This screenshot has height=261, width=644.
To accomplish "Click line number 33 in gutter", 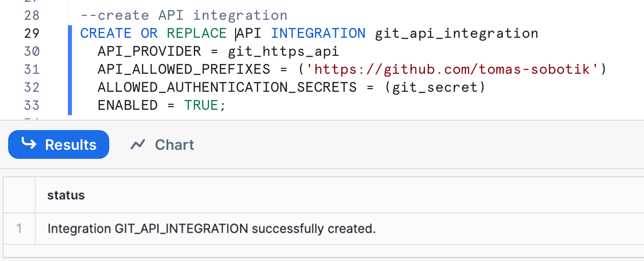I will click(31, 105).
